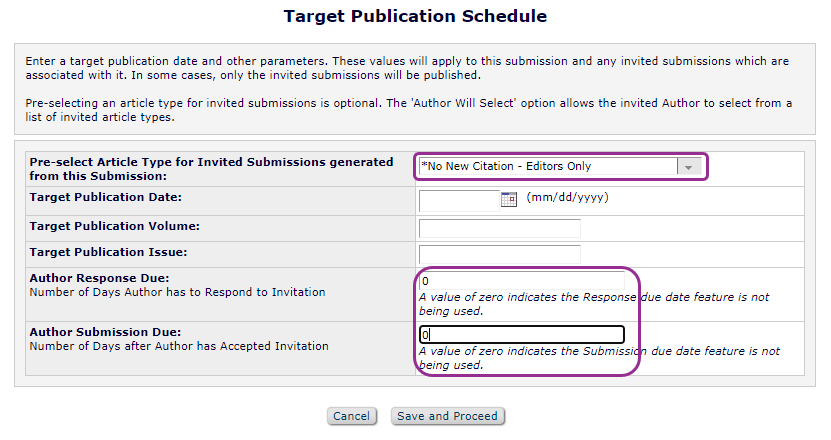831x440 pixels.
Task: Click the Target Publication Issue input
Action: point(499,254)
